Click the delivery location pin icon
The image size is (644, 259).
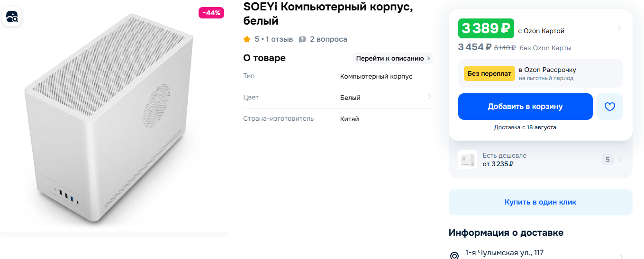point(454,255)
